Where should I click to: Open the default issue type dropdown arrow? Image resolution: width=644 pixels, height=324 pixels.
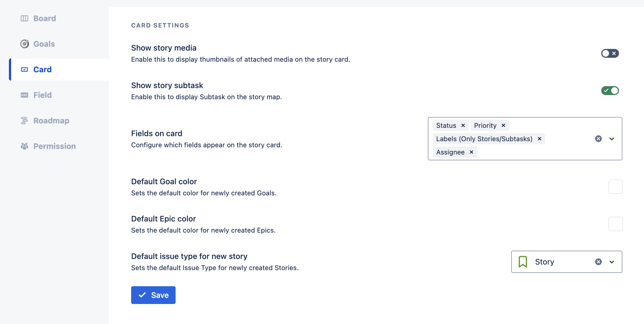(x=612, y=262)
